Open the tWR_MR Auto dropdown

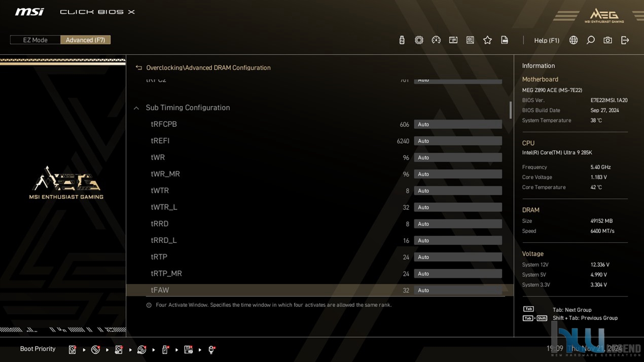pos(458,174)
